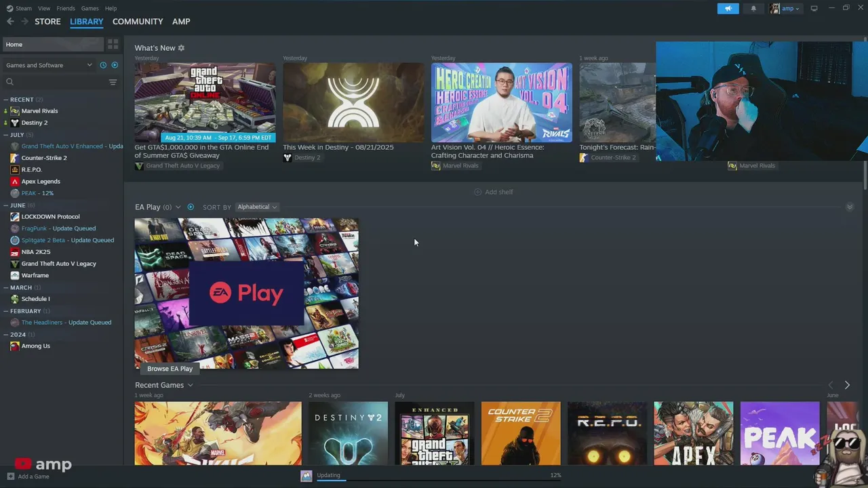Toggle ready-to-play filter on EA Play shelf
This screenshot has height=488, width=868.
[x=191, y=207]
